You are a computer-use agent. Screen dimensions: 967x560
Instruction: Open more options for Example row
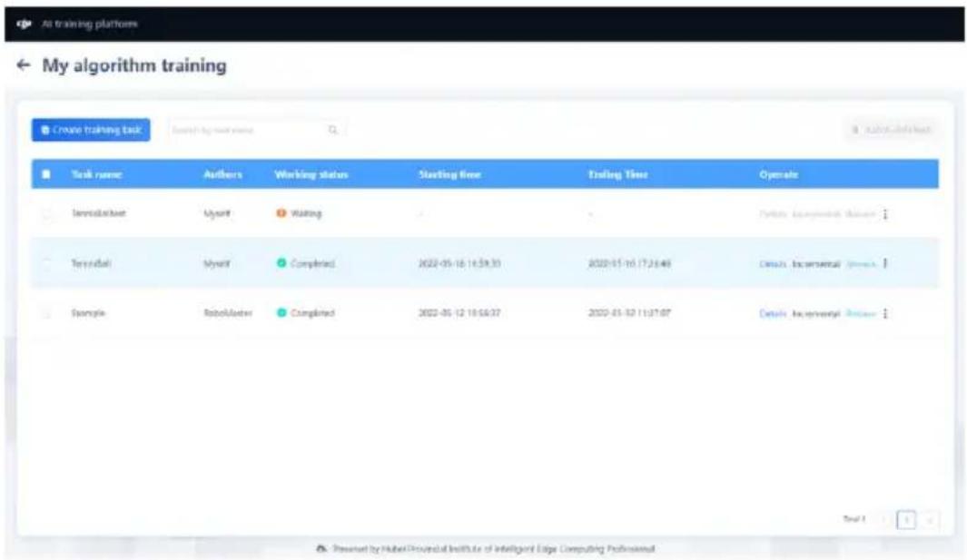[x=885, y=313]
